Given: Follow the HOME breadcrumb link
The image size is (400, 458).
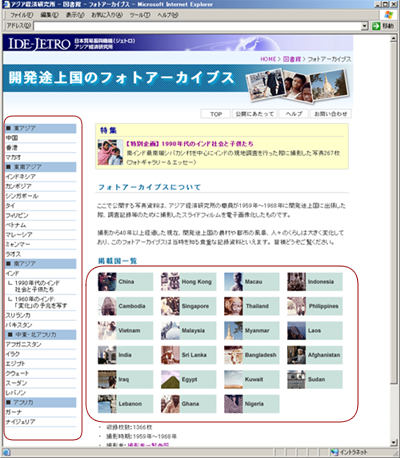Looking at the screenshot, I should tap(268, 59).
